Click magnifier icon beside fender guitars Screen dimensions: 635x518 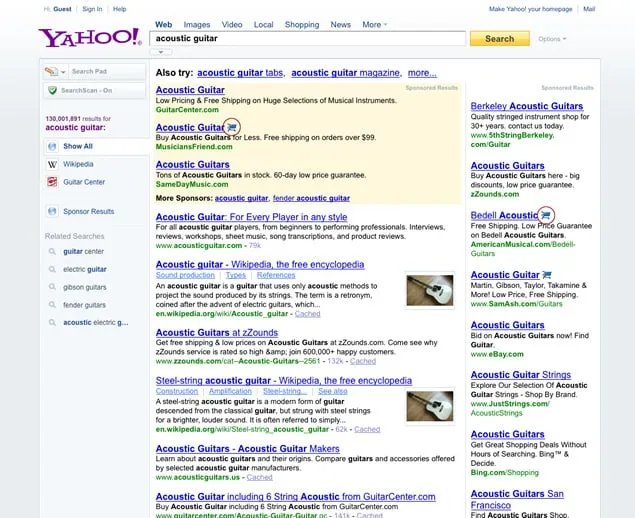pyautogui.click(x=52, y=305)
